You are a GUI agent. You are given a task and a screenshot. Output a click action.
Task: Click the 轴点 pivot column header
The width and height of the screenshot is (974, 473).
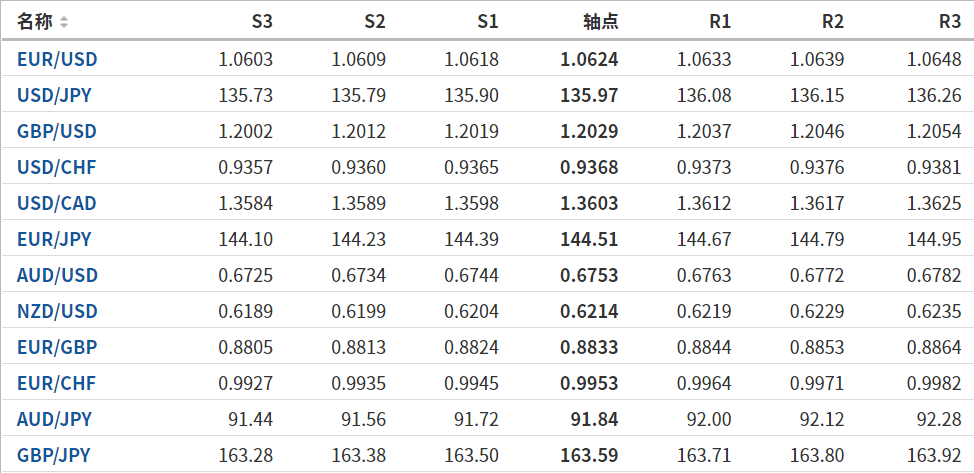(x=600, y=21)
